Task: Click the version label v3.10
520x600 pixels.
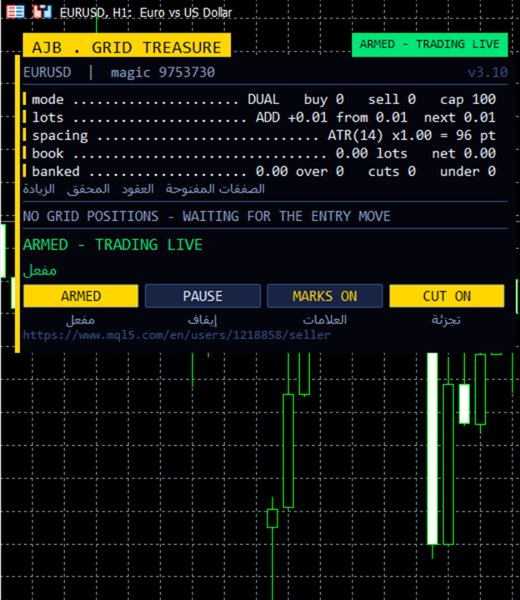Action: (487, 72)
